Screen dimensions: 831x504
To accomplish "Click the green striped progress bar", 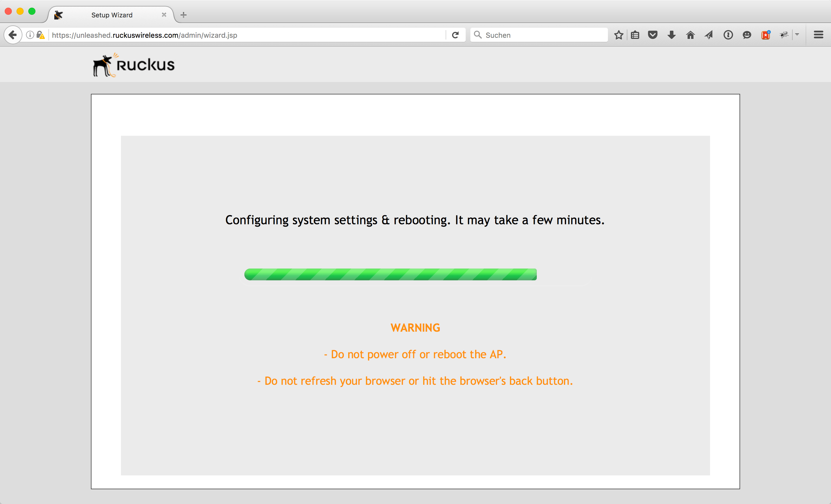I will (390, 274).
